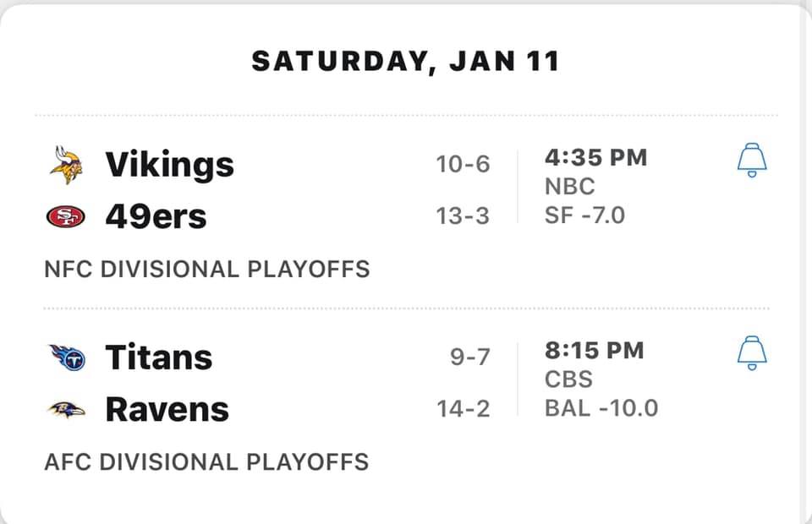This screenshot has width=812, height=524.
Task: Select the 4:35 PM game time
Action: (x=596, y=158)
